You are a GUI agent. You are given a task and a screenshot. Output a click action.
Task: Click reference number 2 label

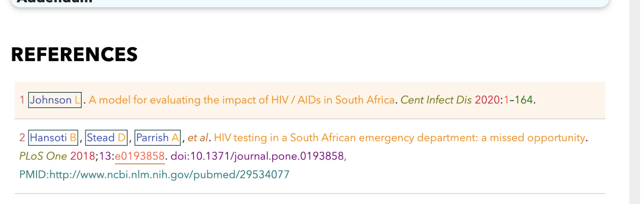[22, 138]
